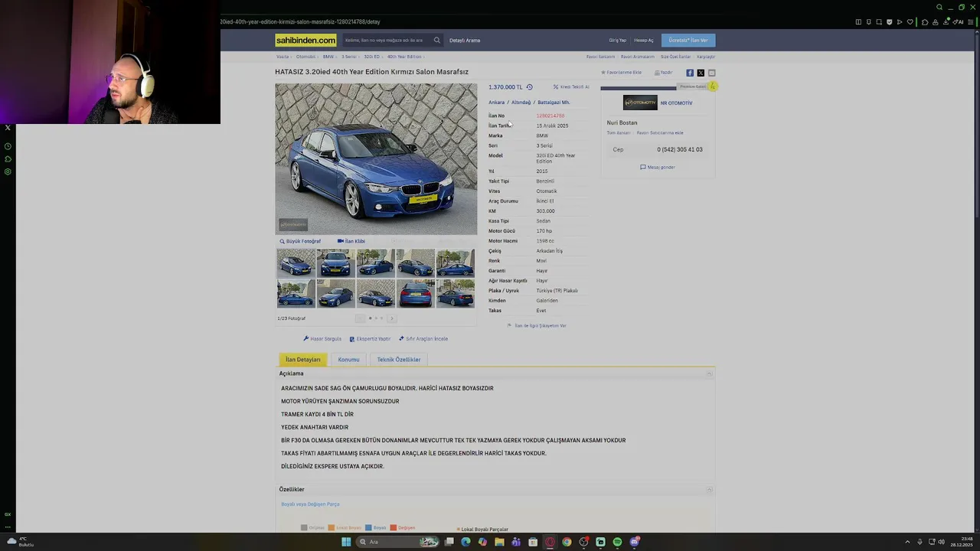Switch to Teknik Özellikler tab
Viewport: 980px width, 551px height.
pyautogui.click(x=399, y=360)
